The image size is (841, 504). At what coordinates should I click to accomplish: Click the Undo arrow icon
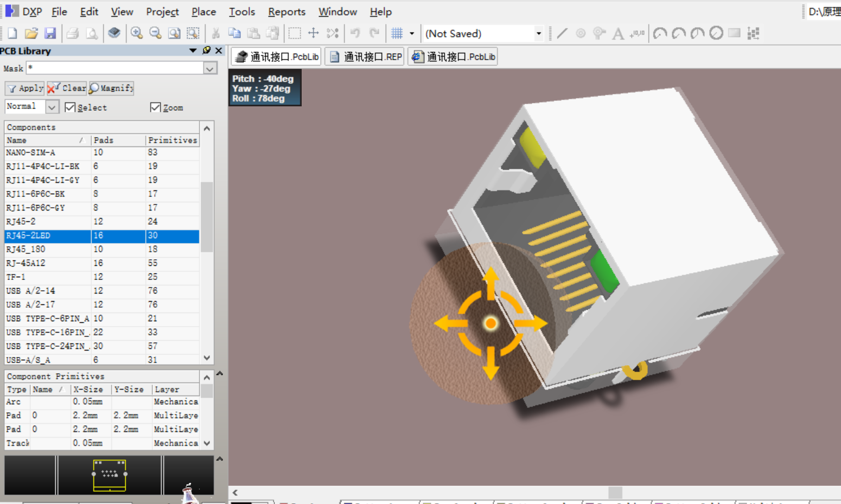tap(355, 33)
